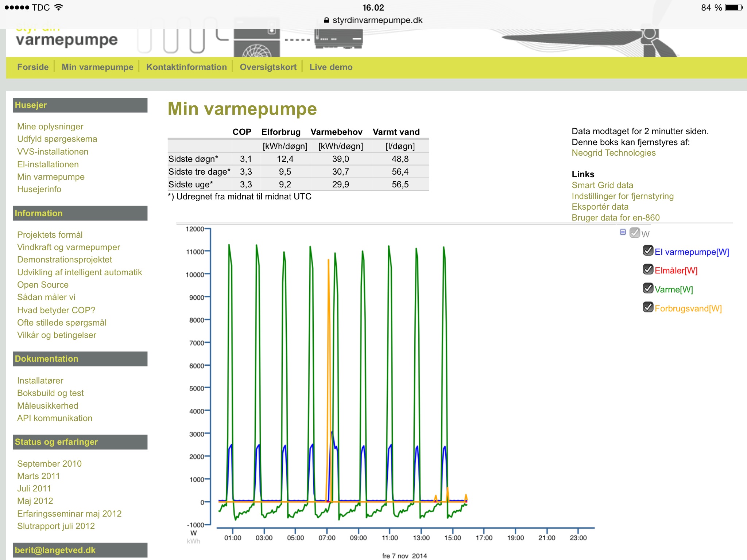
Task: Select COP value 3,1 for Sidste døgn
Action: [x=246, y=159]
